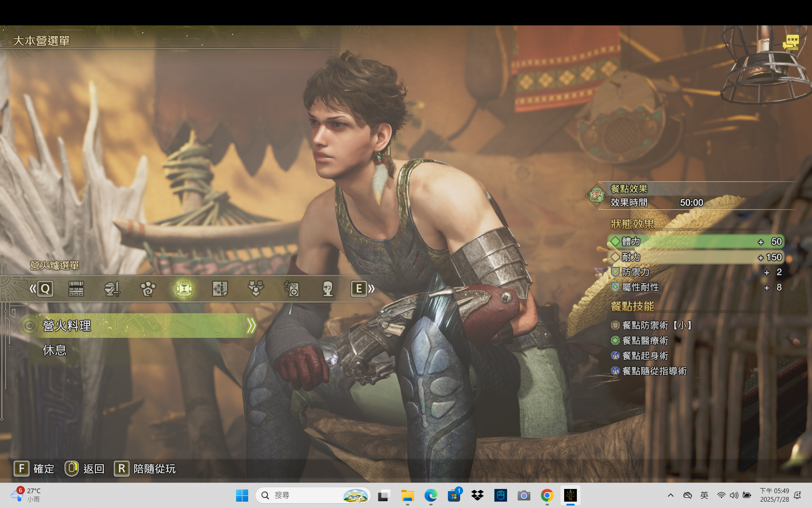
Task: Click the Q previous-tab key icon
Action: [45, 289]
